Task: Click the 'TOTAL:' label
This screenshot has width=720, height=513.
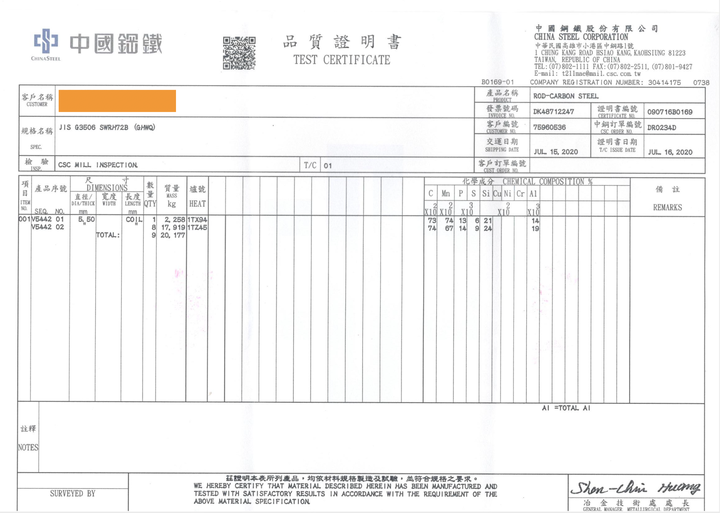Action: 108,235
